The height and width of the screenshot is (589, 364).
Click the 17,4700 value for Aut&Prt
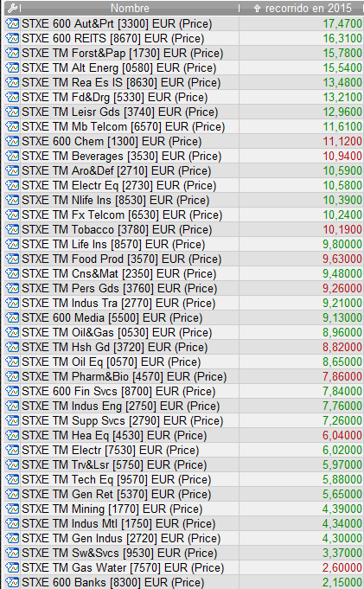[342, 23]
